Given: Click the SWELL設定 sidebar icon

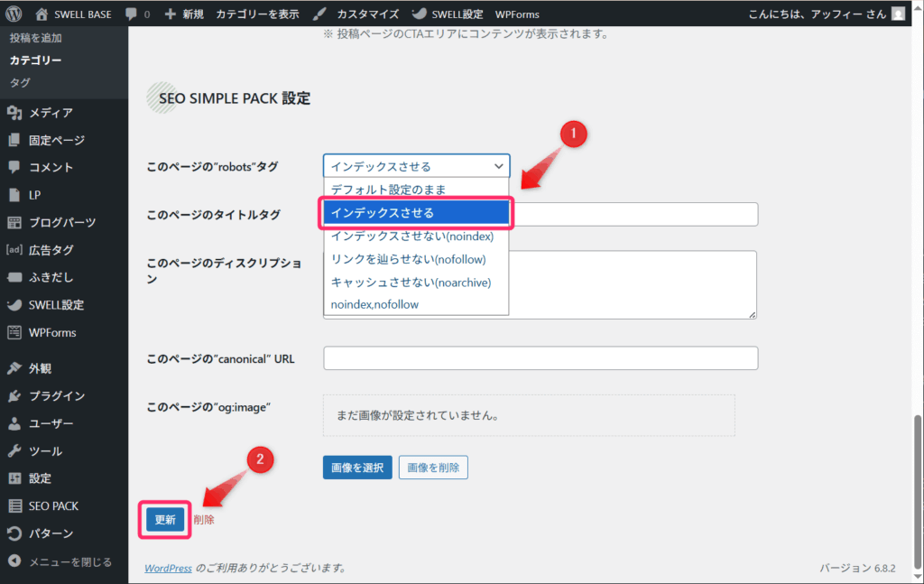Looking at the screenshot, I should [14, 305].
